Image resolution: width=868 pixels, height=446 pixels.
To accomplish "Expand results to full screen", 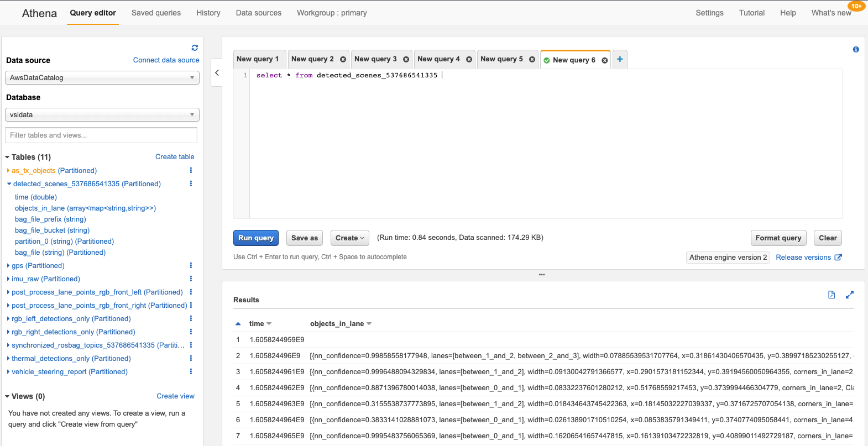I will point(850,295).
